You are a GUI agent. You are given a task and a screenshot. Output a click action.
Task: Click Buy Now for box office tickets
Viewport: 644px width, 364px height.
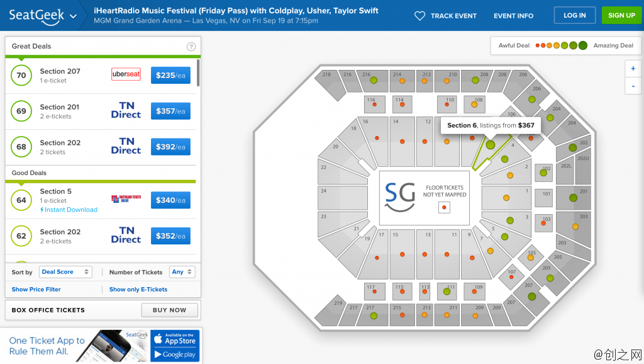(x=170, y=310)
